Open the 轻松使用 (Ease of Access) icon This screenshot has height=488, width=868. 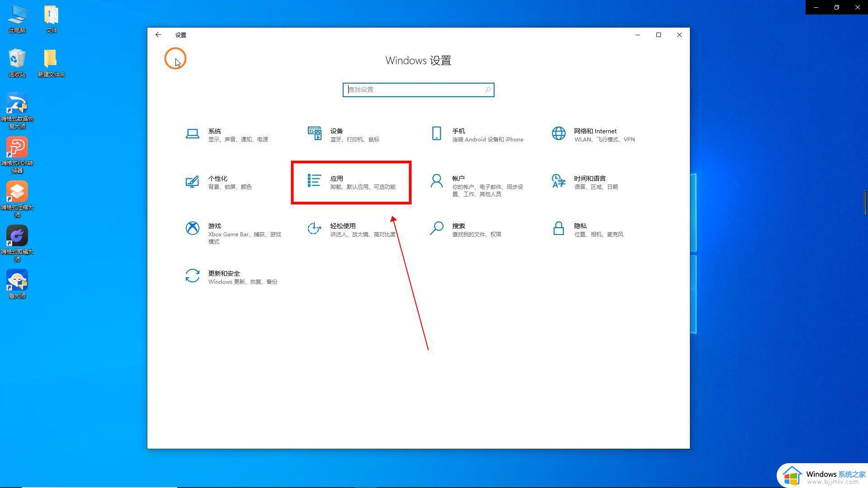point(314,228)
